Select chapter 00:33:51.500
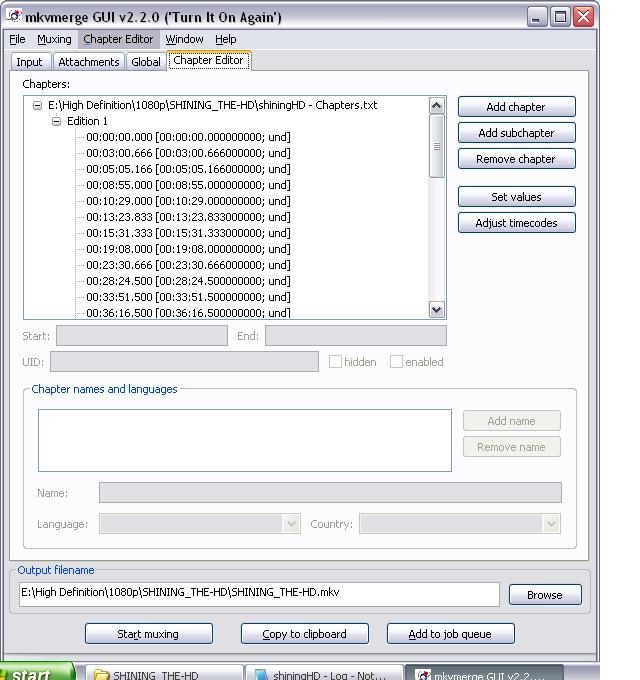This screenshot has width=640, height=680. click(x=188, y=298)
